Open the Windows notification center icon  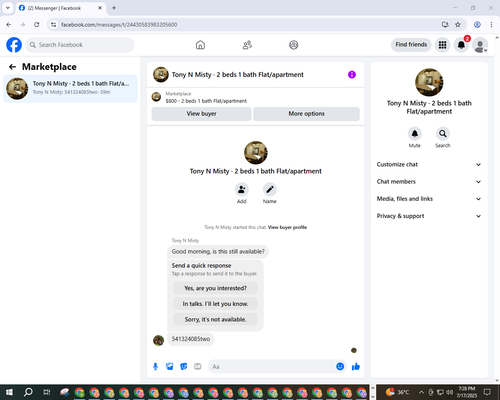click(487, 392)
